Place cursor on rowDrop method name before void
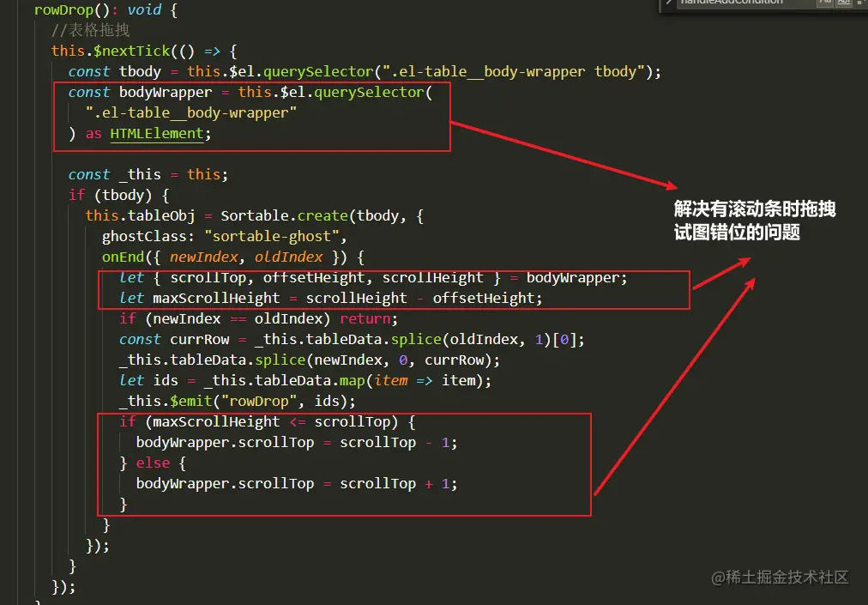Viewport: 868px width, 605px height. 63,10
